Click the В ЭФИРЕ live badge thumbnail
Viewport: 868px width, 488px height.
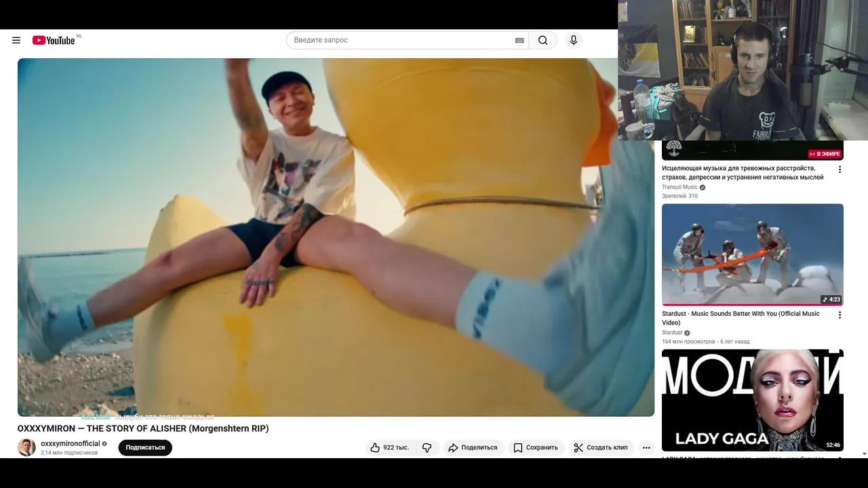click(x=825, y=154)
